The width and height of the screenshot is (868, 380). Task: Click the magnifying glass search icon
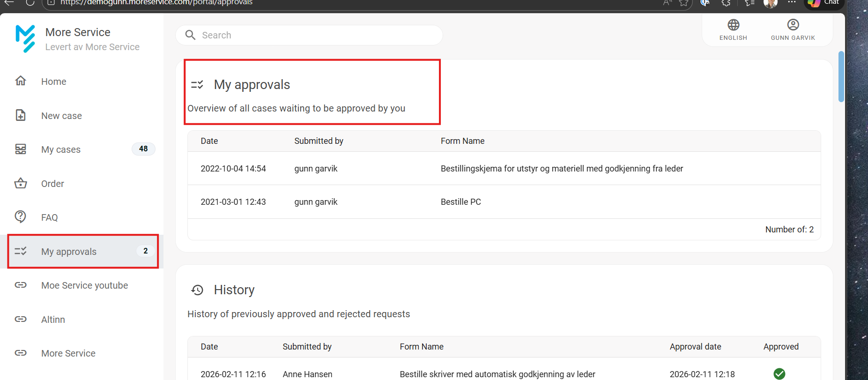[190, 35]
